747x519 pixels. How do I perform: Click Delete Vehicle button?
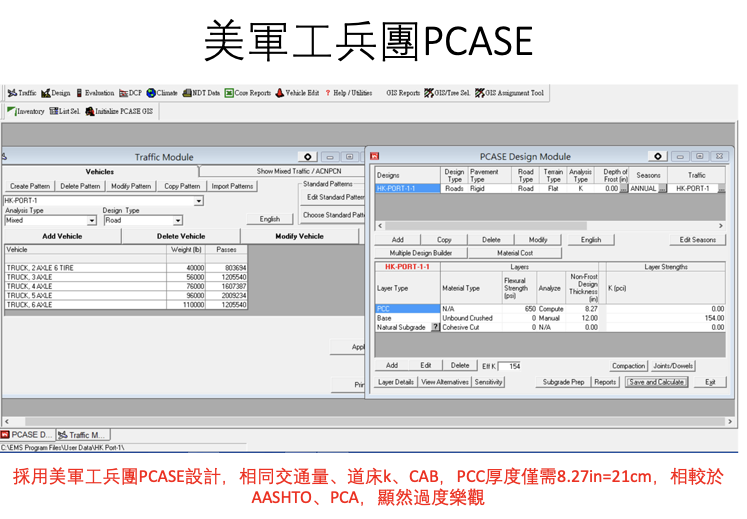[181, 236]
